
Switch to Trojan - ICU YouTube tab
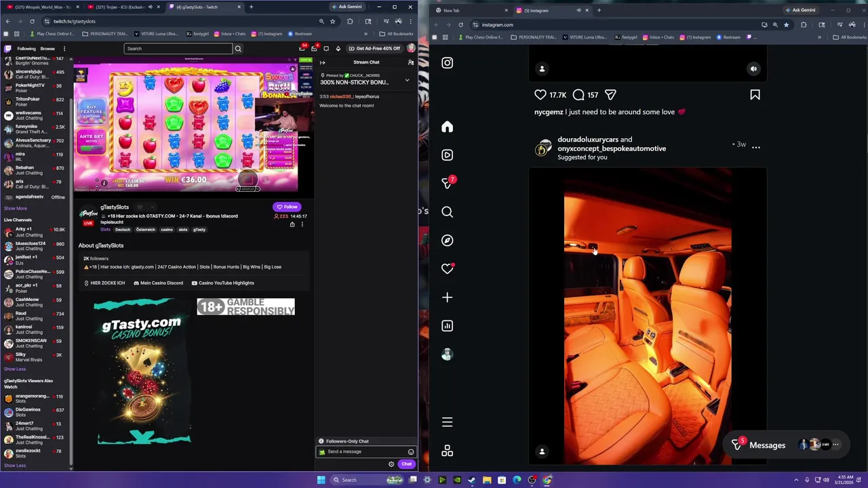coord(122,7)
